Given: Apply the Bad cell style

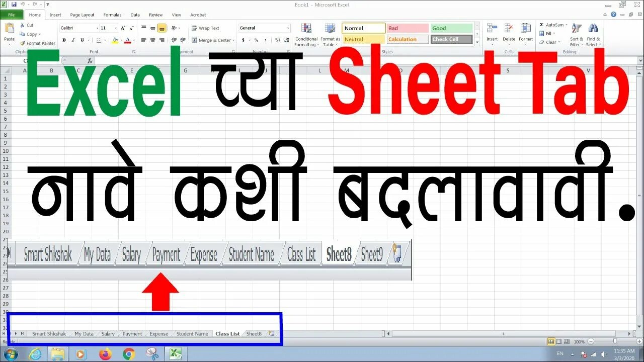Looking at the screenshot, I should coord(408,28).
